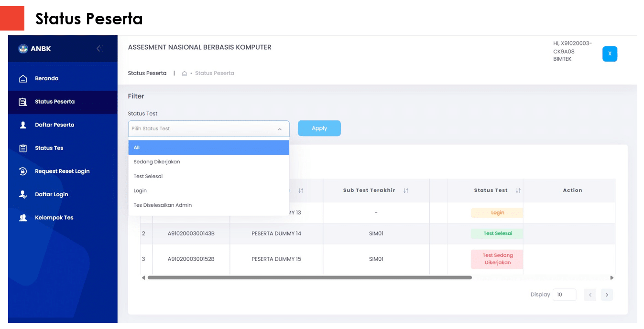
Task: Click the Status Peserta clipboard icon
Action: coord(22,102)
